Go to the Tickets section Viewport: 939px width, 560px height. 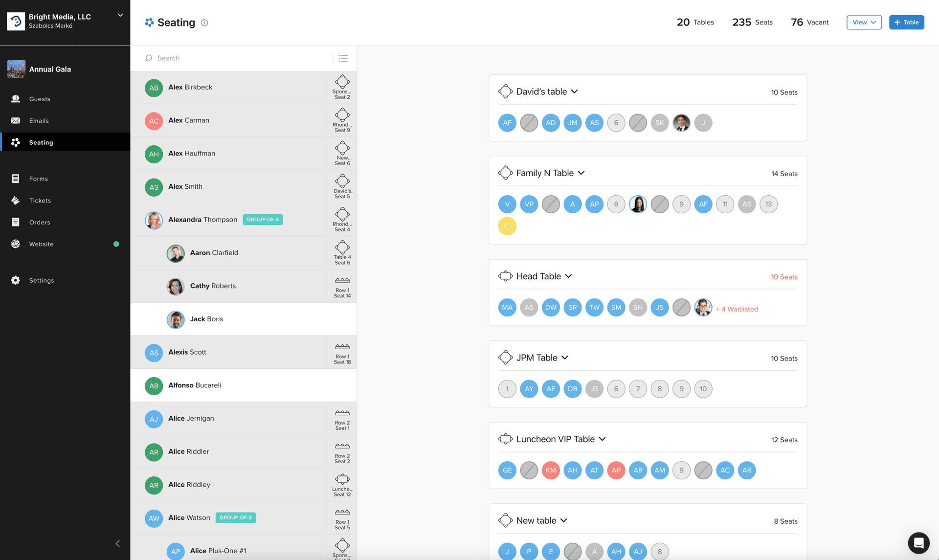click(x=40, y=201)
